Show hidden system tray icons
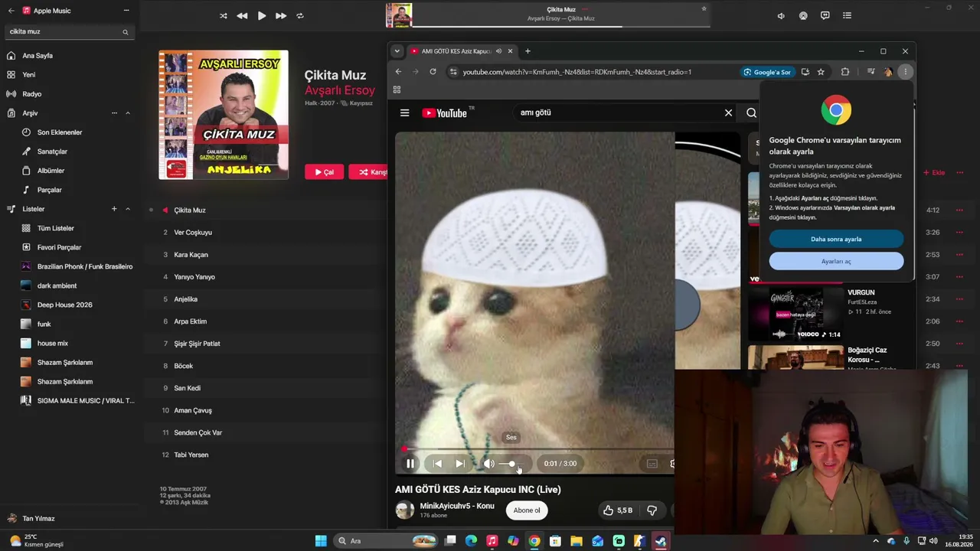The image size is (980, 551). 876,541
